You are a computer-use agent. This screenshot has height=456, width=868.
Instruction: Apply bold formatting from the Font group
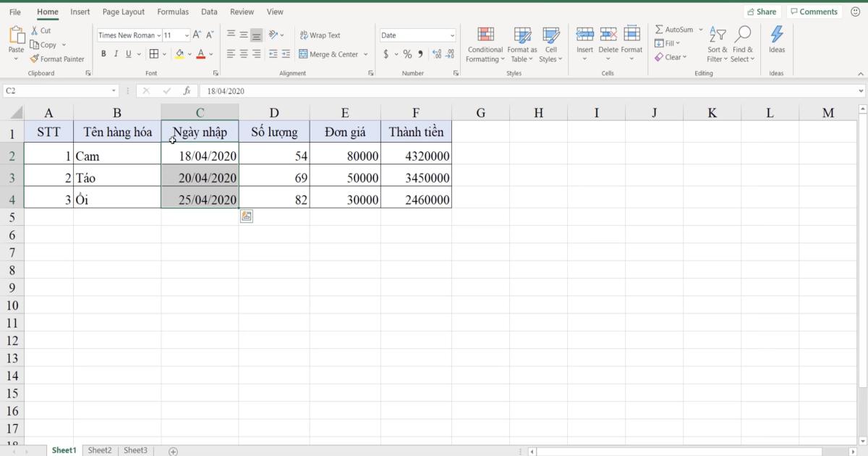tap(103, 54)
